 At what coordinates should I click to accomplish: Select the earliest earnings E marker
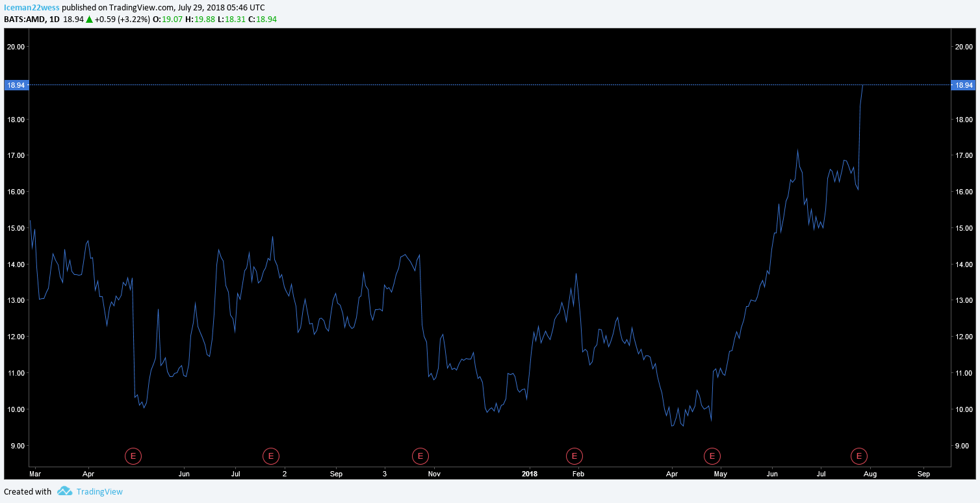coord(133,456)
